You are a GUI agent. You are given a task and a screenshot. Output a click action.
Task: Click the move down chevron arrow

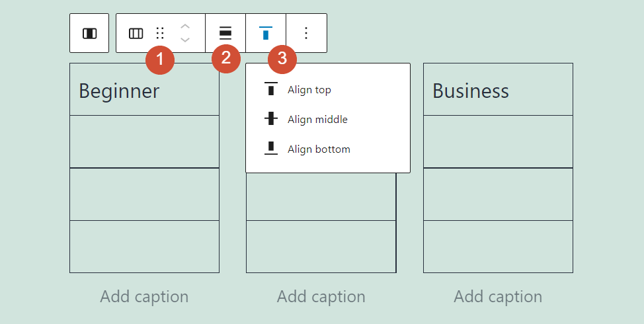tap(185, 40)
